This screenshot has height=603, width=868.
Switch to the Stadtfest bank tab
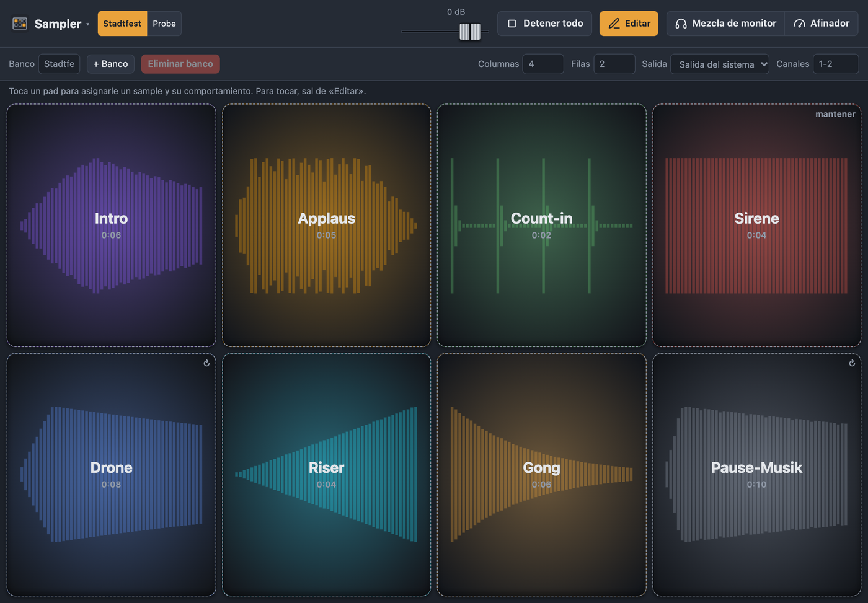tap(122, 24)
